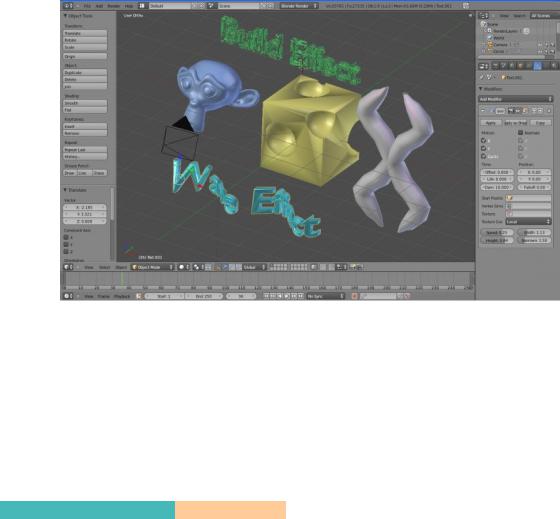Open the Select menu in 3D header
Viewport: 560px width, 519px height.
tap(104, 267)
